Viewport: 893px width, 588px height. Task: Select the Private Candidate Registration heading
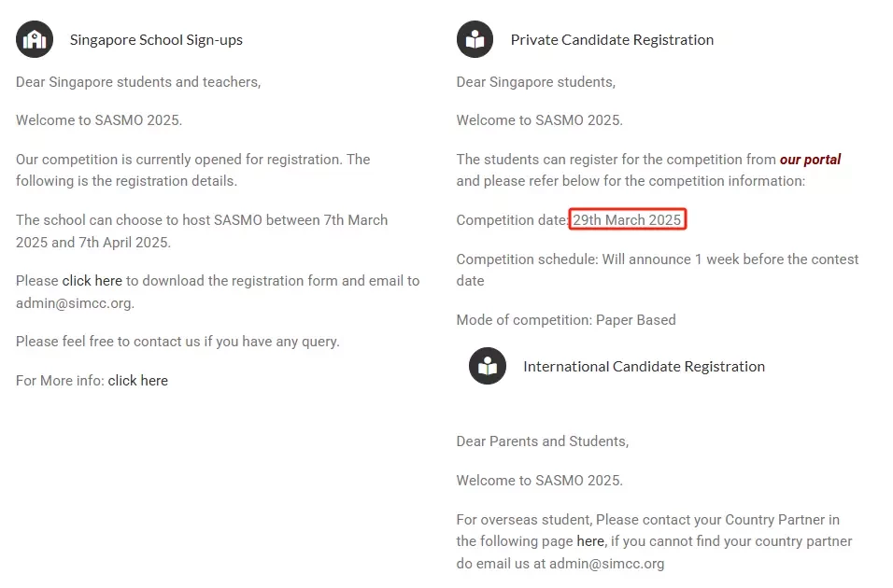tap(612, 40)
